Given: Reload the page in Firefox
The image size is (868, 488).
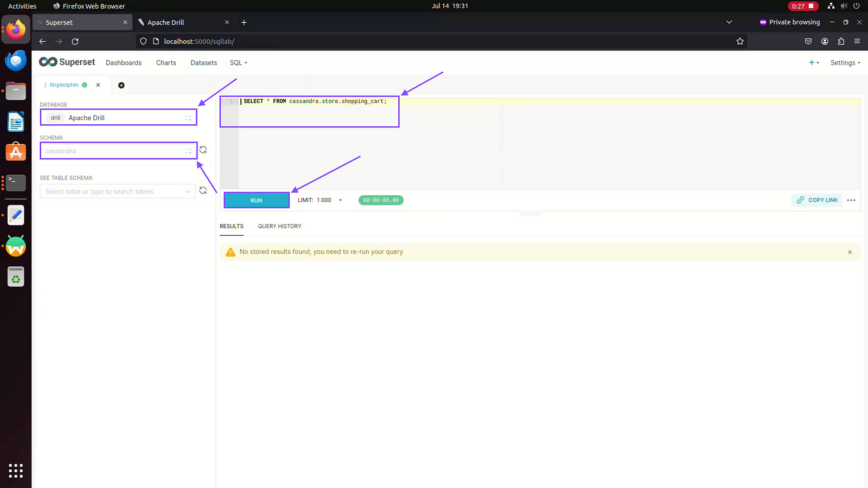Looking at the screenshot, I should point(75,41).
